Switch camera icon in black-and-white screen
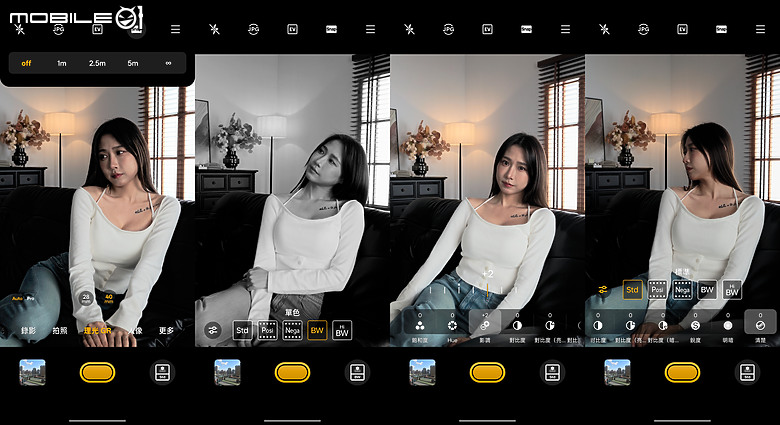The height and width of the screenshot is (425, 780). pyautogui.click(x=357, y=372)
